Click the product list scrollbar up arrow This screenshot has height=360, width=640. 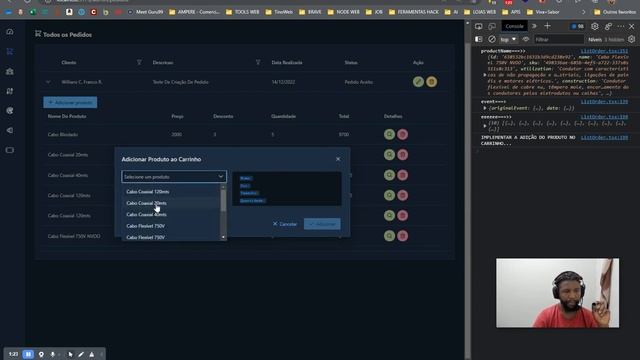(223, 187)
